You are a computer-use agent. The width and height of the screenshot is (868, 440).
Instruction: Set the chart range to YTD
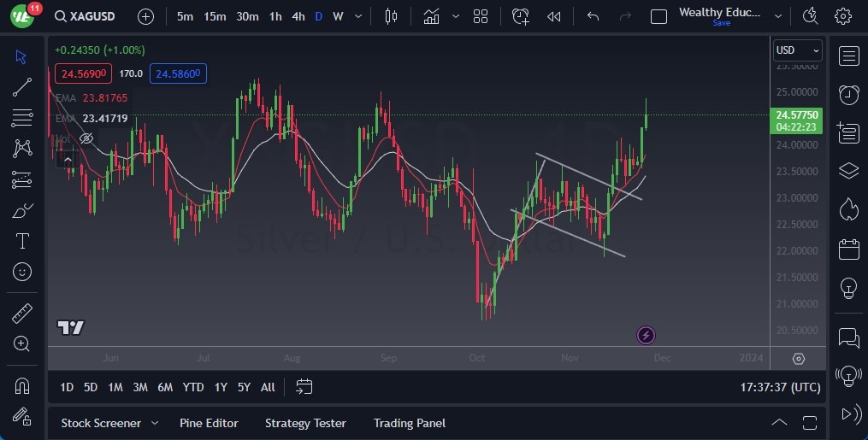coord(193,387)
